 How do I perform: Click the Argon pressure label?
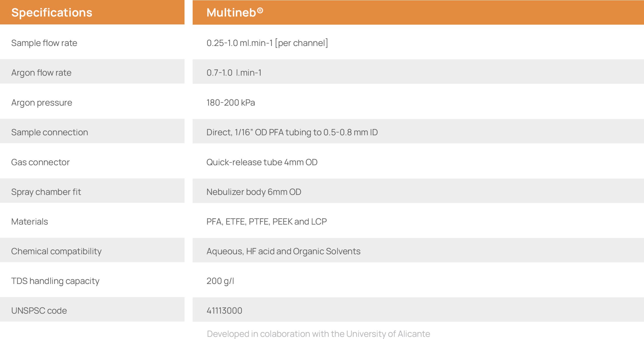coord(42,103)
